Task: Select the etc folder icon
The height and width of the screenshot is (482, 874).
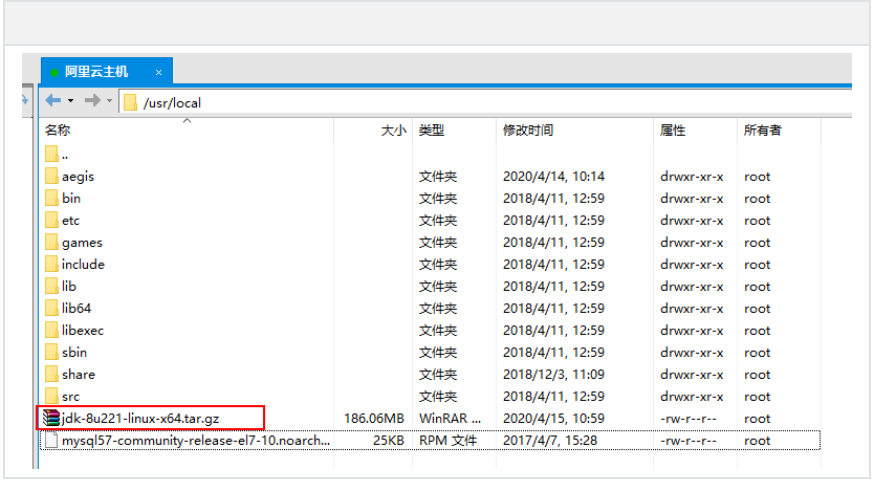Action: (x=52, y=220)
